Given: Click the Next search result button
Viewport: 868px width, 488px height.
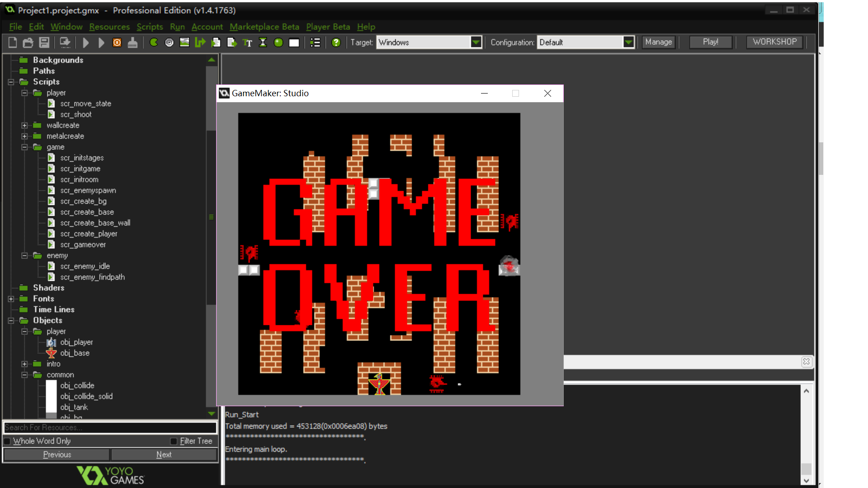Looking at the screenshot, I should [x=164, y=455].
